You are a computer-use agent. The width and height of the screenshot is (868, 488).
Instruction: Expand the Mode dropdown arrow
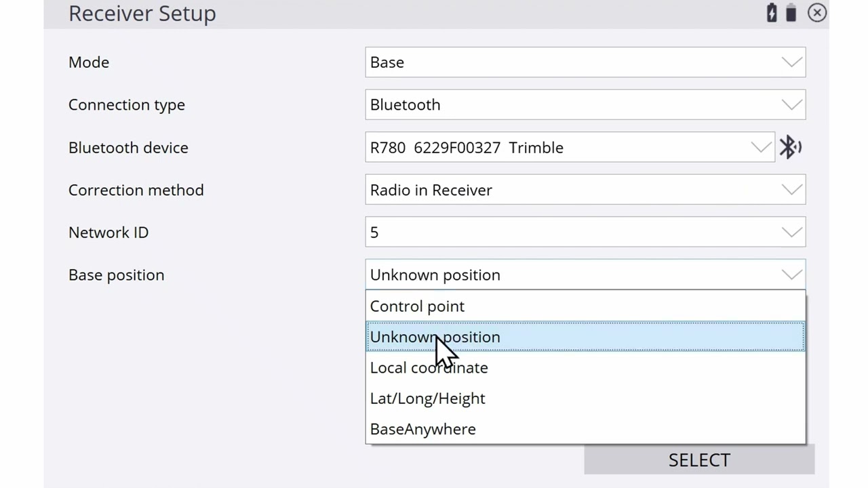point(791,62)
